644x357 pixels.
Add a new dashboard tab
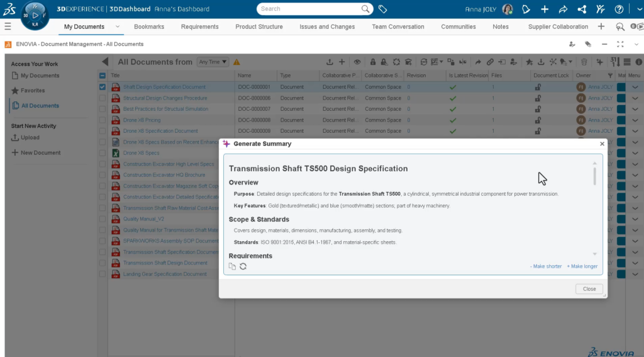point(601,26)
